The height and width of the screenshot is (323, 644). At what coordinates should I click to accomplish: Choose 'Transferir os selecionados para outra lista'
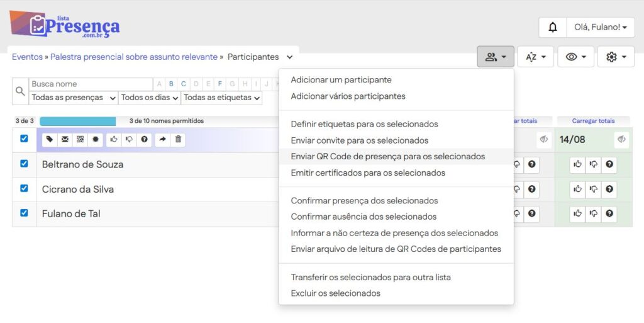(396, 278)
